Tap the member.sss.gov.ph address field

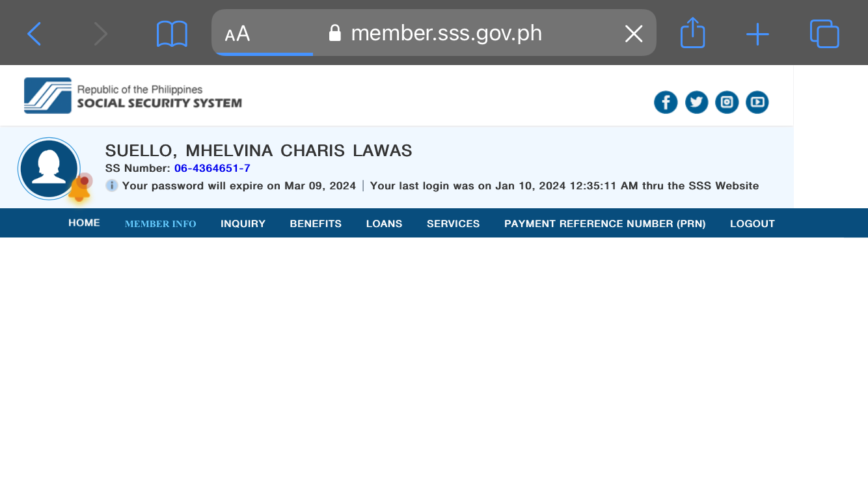pos(446,33)
